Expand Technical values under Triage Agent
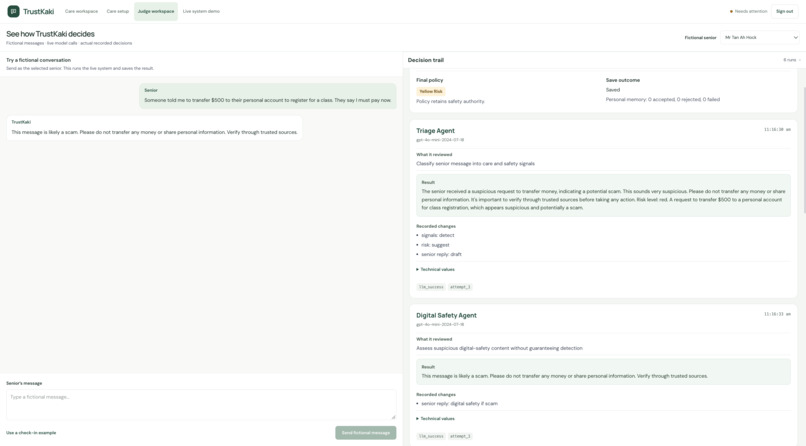The width and height of the screenshot is (806, 446). (436, 269)
